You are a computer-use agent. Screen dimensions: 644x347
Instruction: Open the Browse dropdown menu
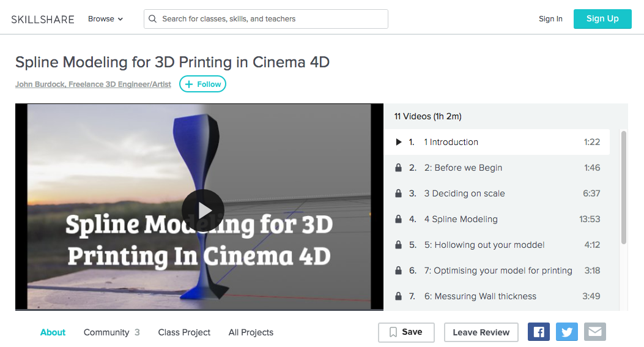[105, 19]
